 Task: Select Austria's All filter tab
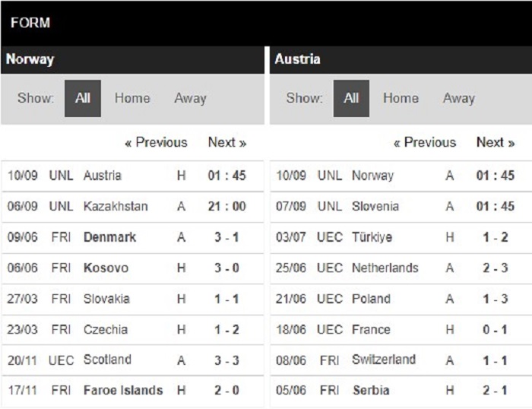click(x=351, y=98)
